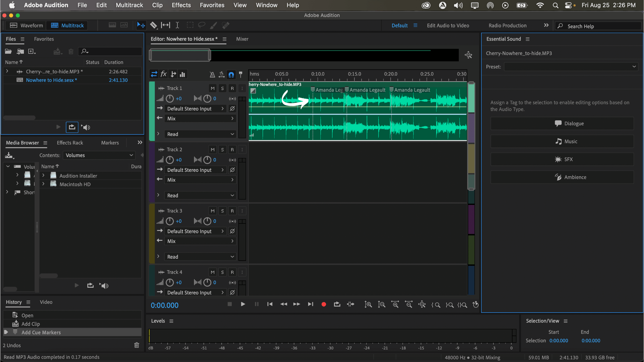Select the Time Selection tool
The width and height of the screenshot is (644, 362).
178,25
